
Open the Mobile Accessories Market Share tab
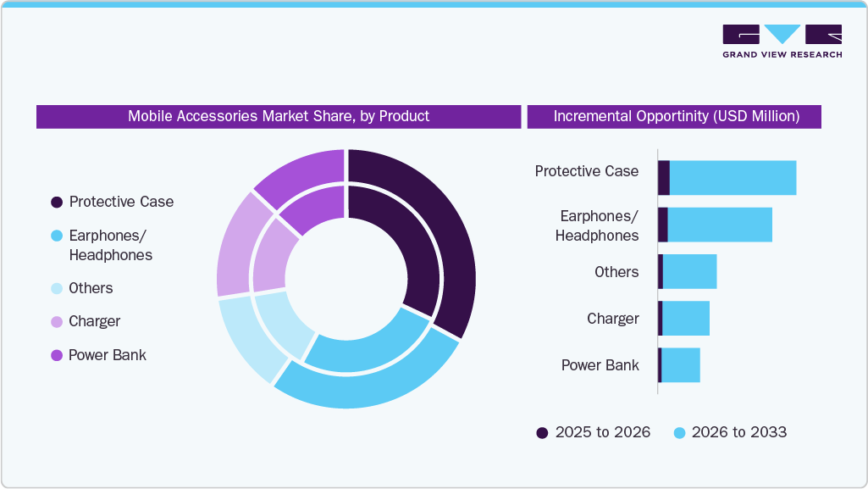click(279, 116)
